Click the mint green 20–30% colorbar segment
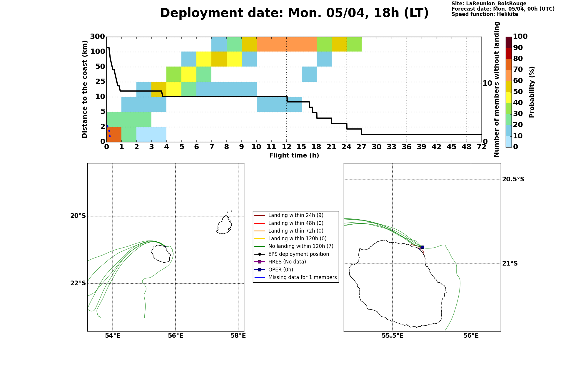 click(x=509, y=120)
